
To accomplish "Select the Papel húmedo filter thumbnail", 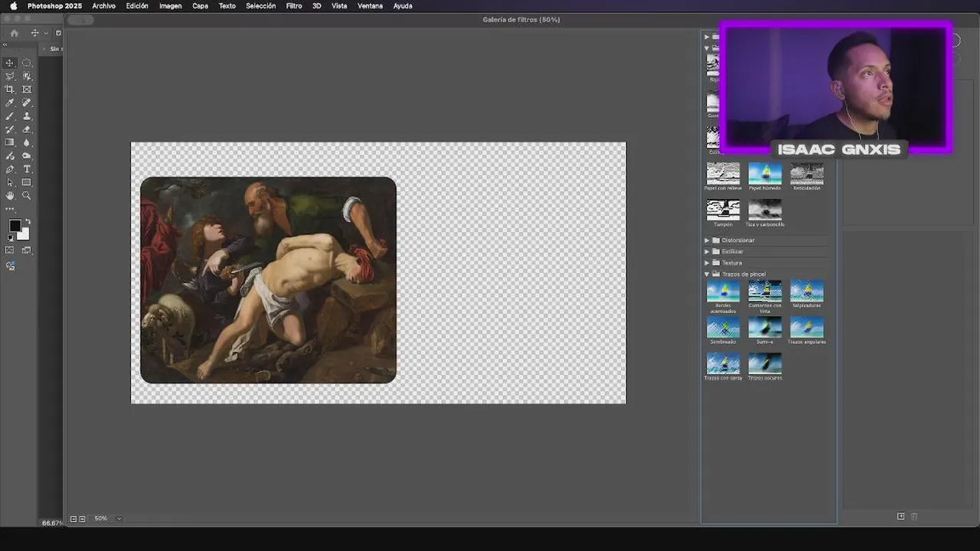I will click(765, 173).
